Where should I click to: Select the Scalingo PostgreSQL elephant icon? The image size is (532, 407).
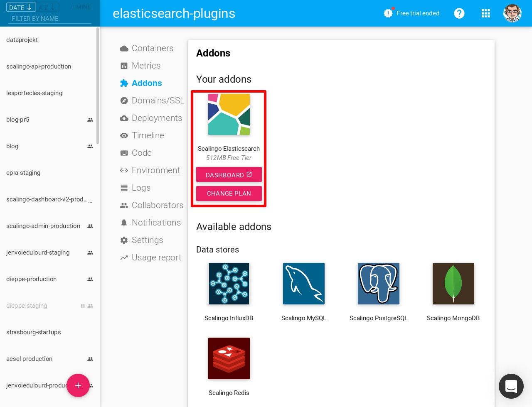point(379,284)
